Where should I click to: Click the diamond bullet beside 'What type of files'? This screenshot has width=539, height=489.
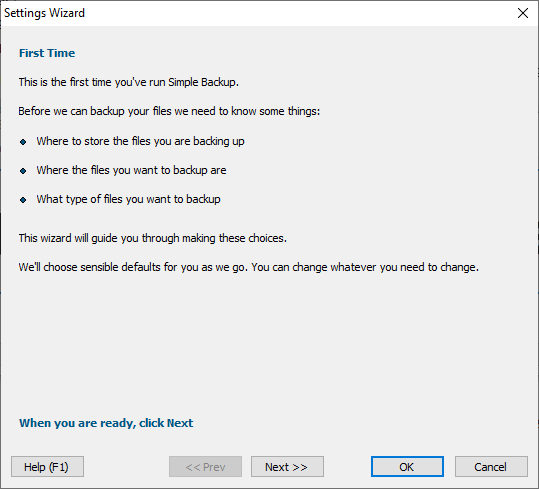[23, 200]
